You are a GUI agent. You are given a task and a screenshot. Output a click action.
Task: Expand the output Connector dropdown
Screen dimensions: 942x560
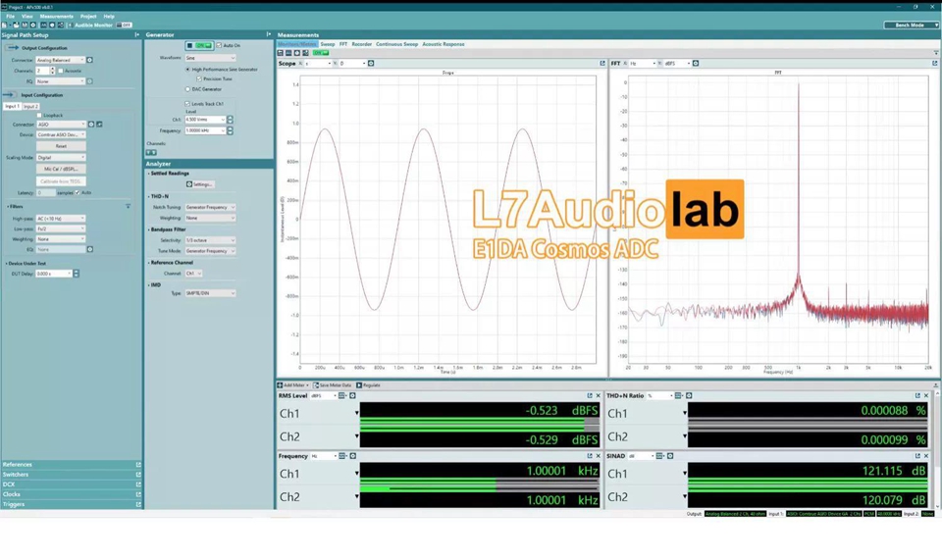point(61,60)
